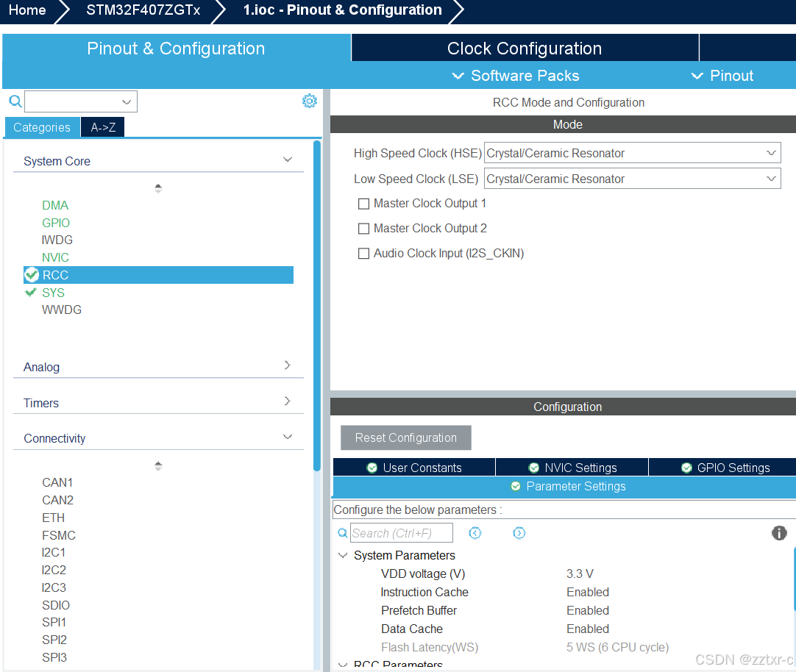796x672 pixels.
Task: Open the Pinout dropdown menu
Action: (x=722, y=76)
